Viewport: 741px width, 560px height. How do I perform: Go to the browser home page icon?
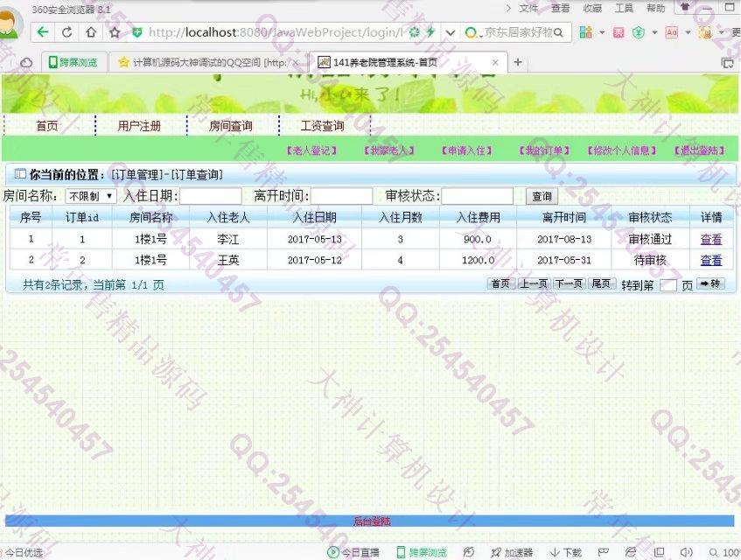coord(91,32)
